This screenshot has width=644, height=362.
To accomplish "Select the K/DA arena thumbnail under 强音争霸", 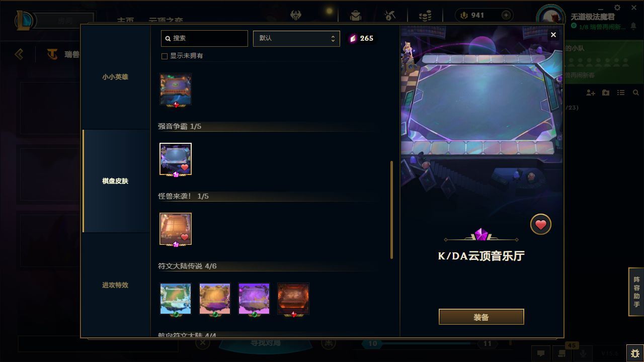I will point(176,159).
